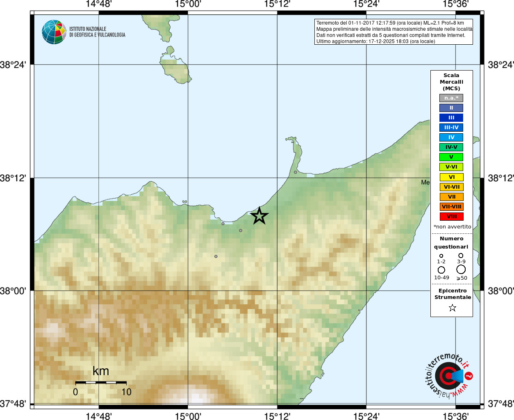Click the earthquake info text box
514x420 pixels.
point(393,32)
